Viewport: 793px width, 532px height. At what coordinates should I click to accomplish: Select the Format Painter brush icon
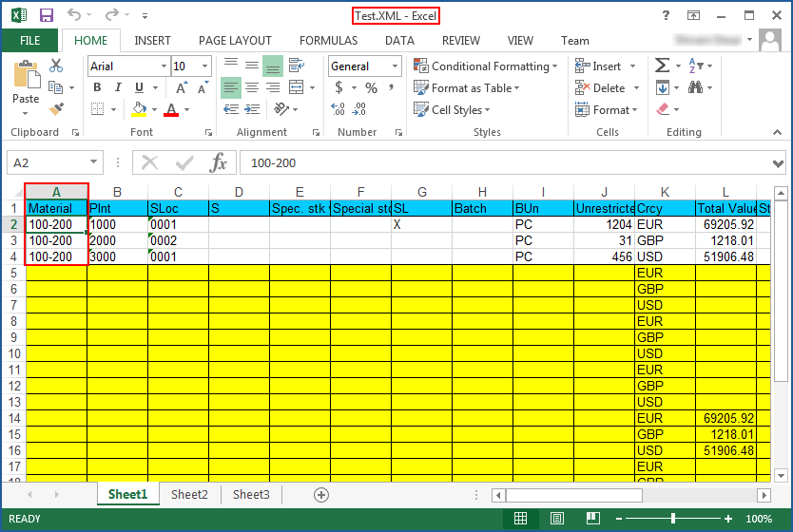point(56,109)
